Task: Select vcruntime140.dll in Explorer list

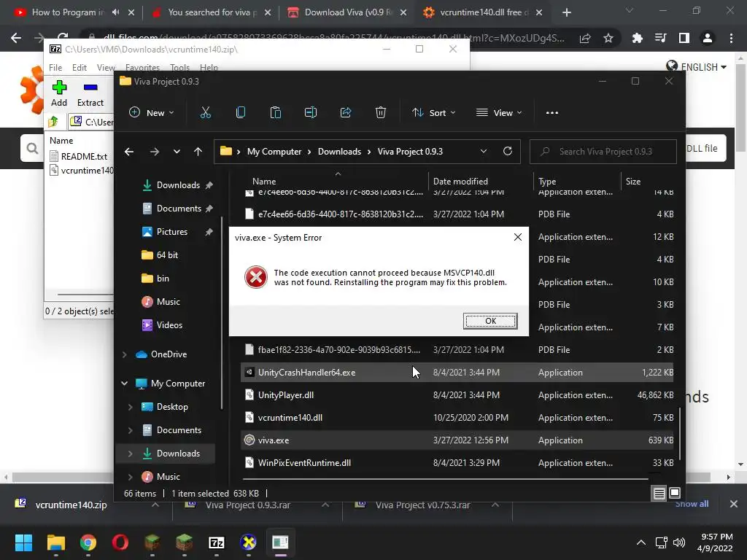Action: 457,418
